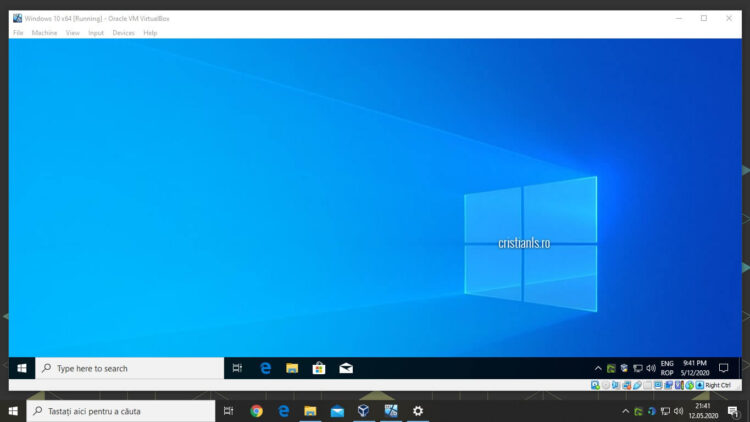The height and width of the screenshot is (422, 750).
Task: Open ENG ROP language switcher in guest
Action: pyautogui.click(x=667, y=368)
